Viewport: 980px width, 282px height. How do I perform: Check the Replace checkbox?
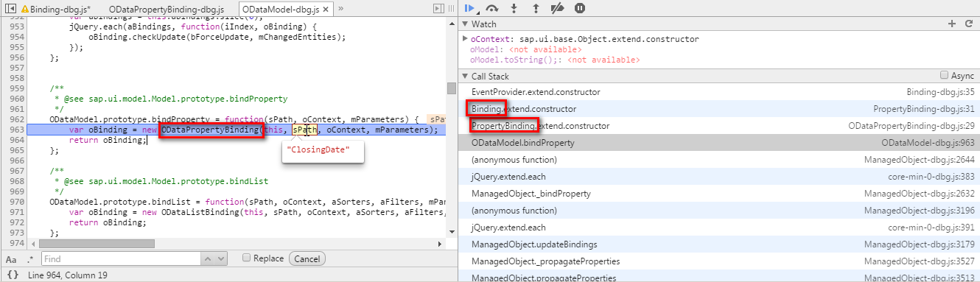pos(247,258)
